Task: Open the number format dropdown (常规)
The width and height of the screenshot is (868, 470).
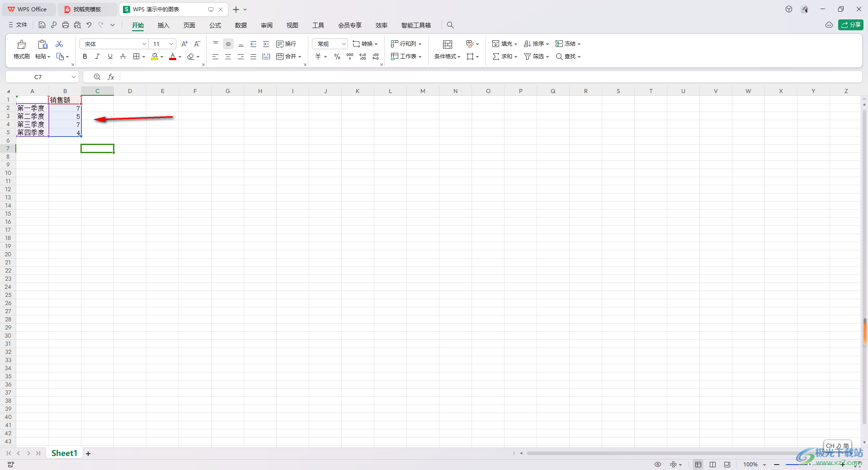Action: pos(344,44)
